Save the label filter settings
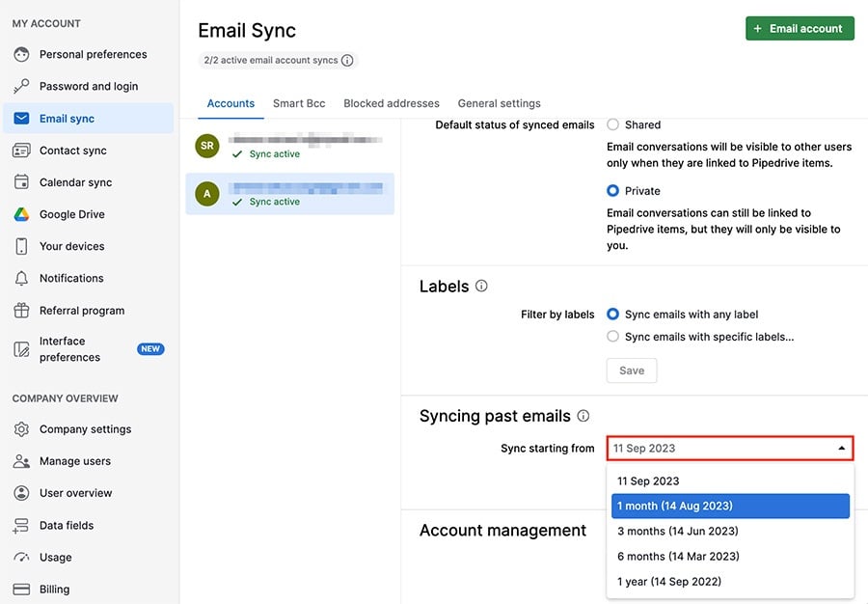 pyautogui.click(x=631, y=371)
